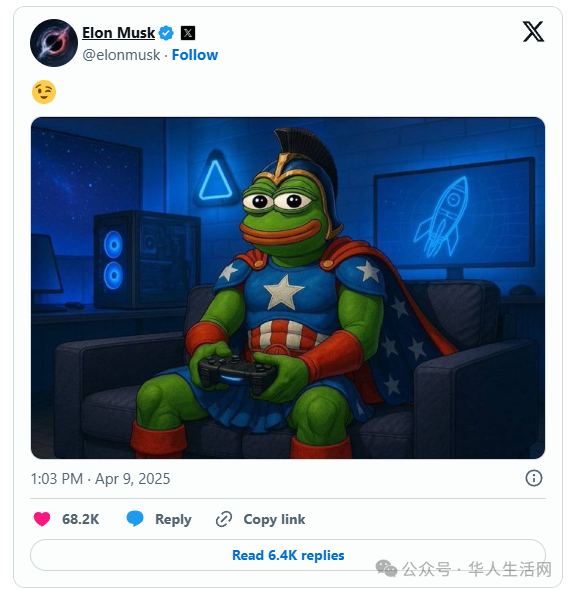
Task: Follow the account via the Follow link
Action: point(195,55)
